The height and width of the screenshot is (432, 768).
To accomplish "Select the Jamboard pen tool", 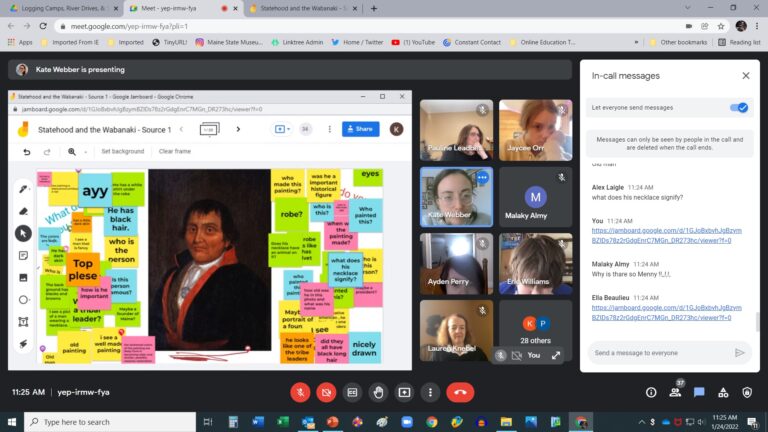I will coord(23,189).
